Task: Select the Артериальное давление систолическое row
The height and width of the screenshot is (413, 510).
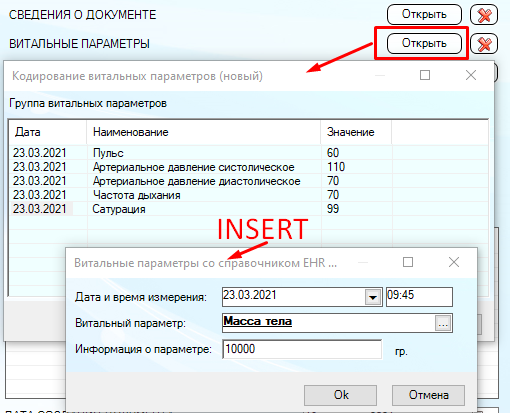Action: pyautogui.click(x=248, y=167)
